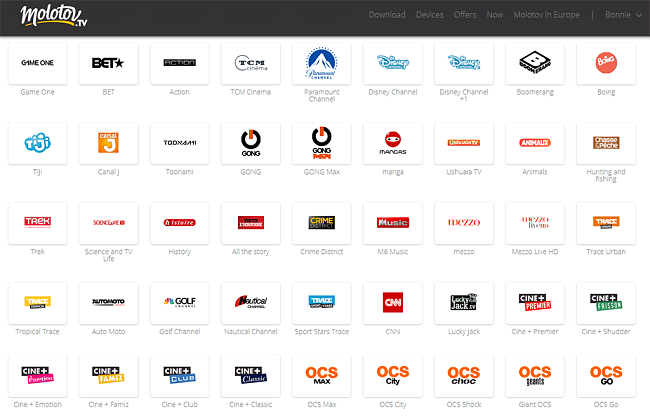
Task: Select the Chasse & Peche logo
Action: tap(606, 143)
